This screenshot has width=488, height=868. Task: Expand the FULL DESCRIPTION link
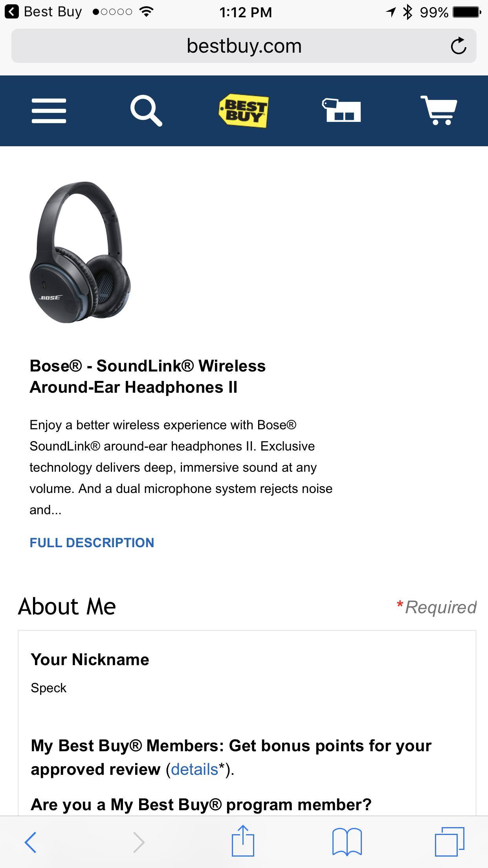tap(92, 542)
